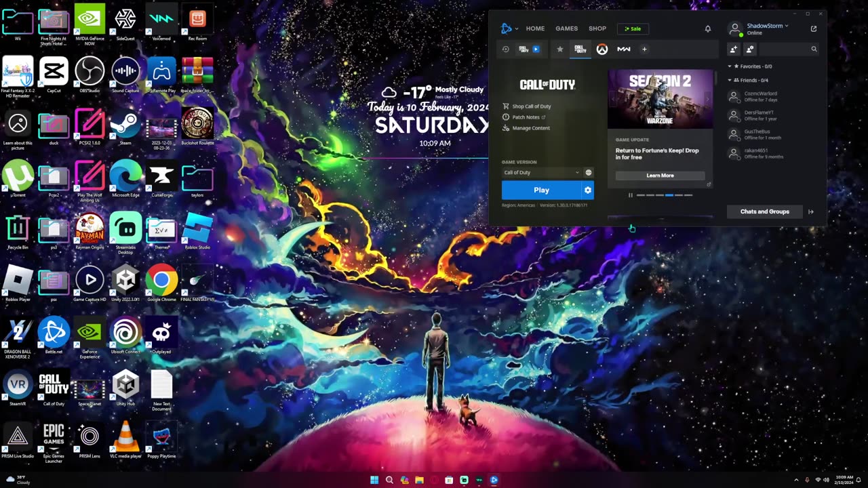Open the recently played history icon
This screenshot has height=488, width=868.
(x=505, y=49)
